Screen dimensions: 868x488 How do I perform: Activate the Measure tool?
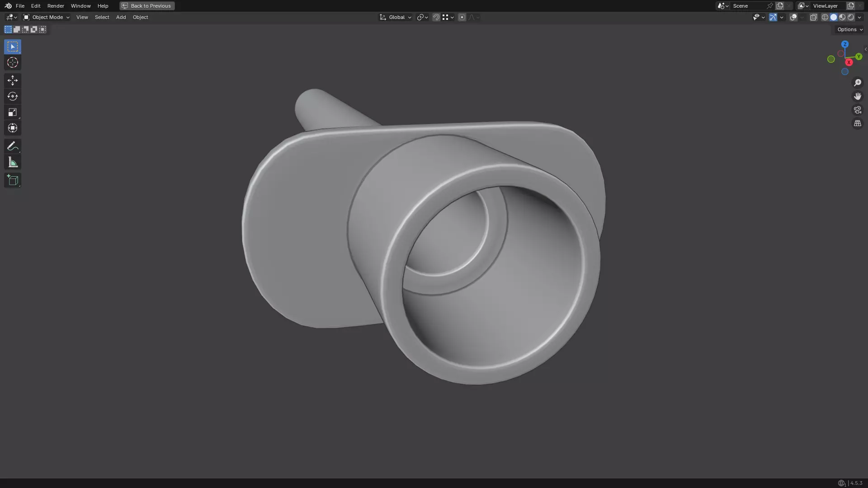[x=12, y=163]
